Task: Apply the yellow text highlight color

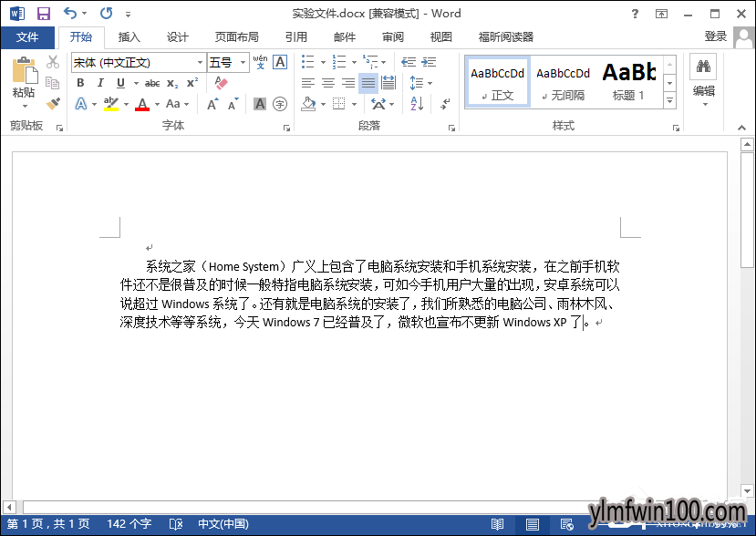Action: tap(111, 104)
